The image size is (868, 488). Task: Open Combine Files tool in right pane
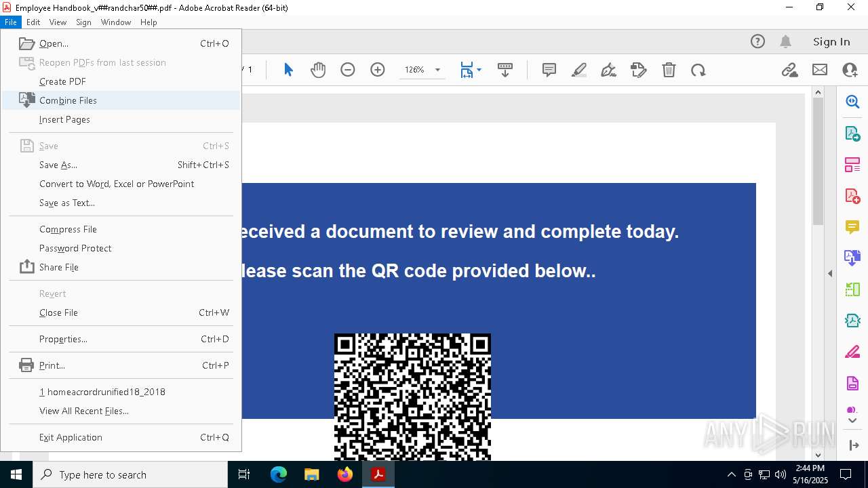852,258
